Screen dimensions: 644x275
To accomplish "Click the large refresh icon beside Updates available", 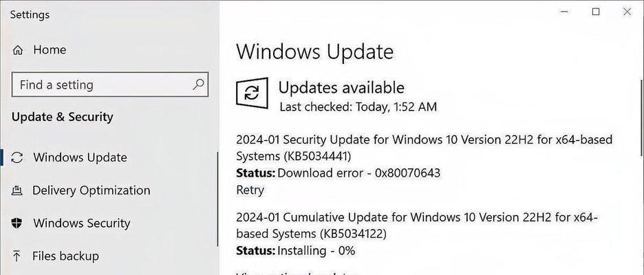I will pos(252,93).
